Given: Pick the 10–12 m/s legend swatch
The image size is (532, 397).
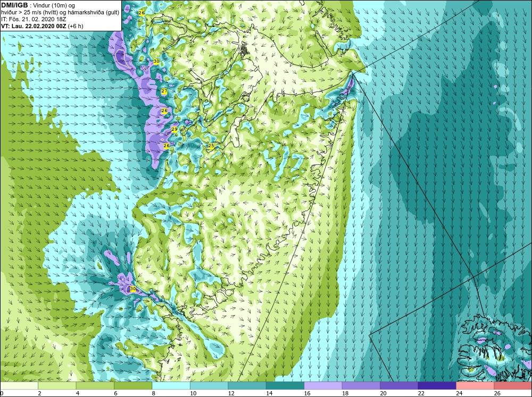Looking at the screenshot, I should pos(209,385).
